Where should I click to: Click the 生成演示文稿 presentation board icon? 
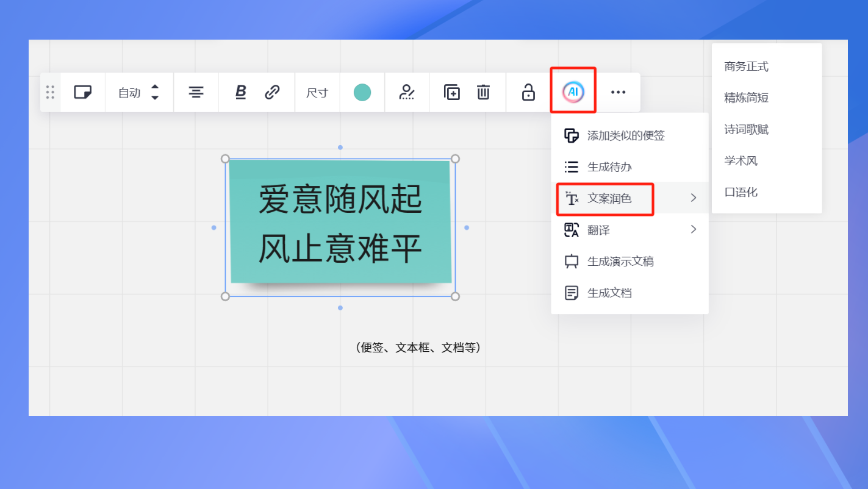pos(572,262)
